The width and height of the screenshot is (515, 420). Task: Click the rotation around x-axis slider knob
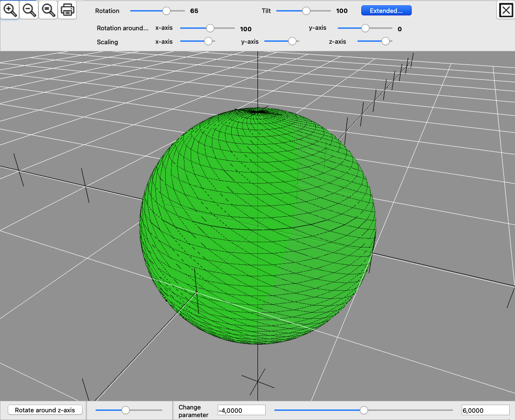coord(210,28)
